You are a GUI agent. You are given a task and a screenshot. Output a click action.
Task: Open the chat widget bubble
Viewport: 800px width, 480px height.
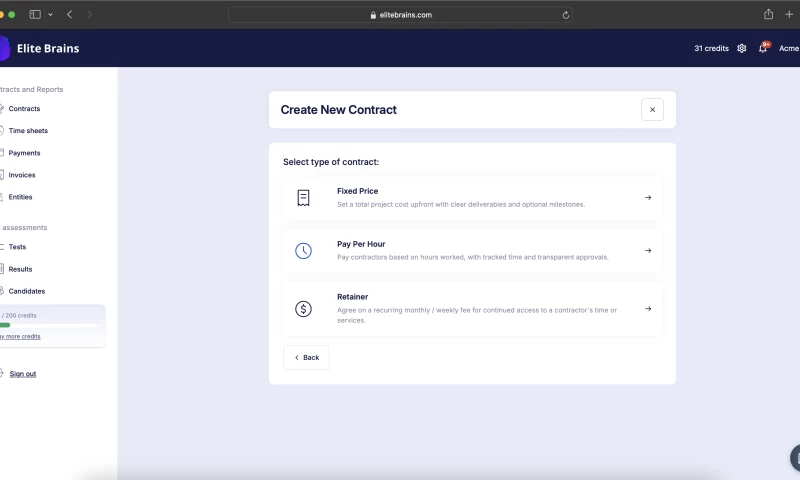[x=795, y=458]
